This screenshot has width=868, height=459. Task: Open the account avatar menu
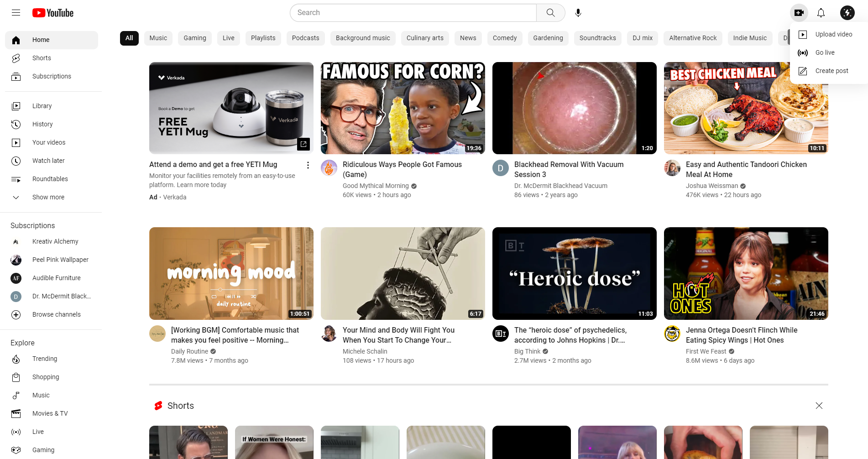click(x=847, y=13)
